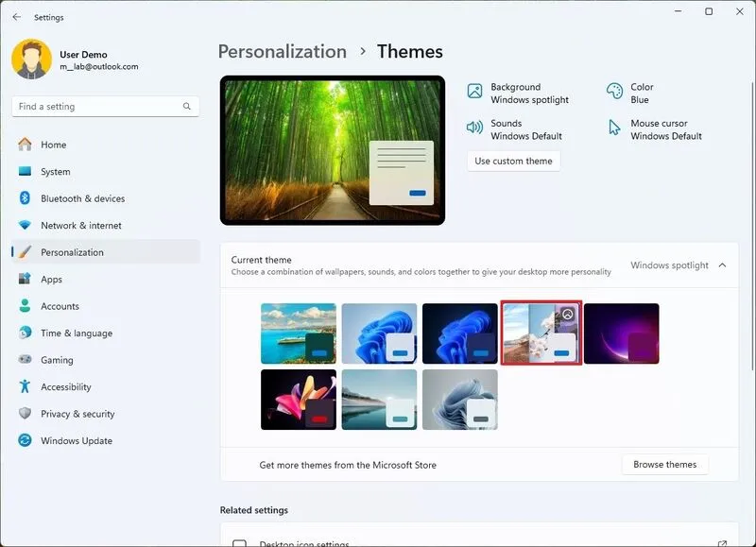Image resolution: width=756 pixels, height=547 pixels.
Task: Maximize the Settings window
Action: [x=709, y=11]
